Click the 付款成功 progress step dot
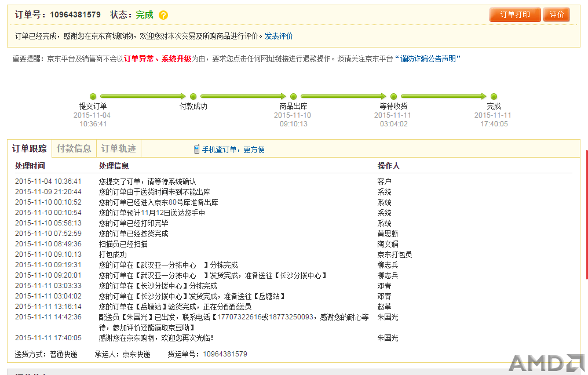 pyautogui.click(x=193, y=96)
